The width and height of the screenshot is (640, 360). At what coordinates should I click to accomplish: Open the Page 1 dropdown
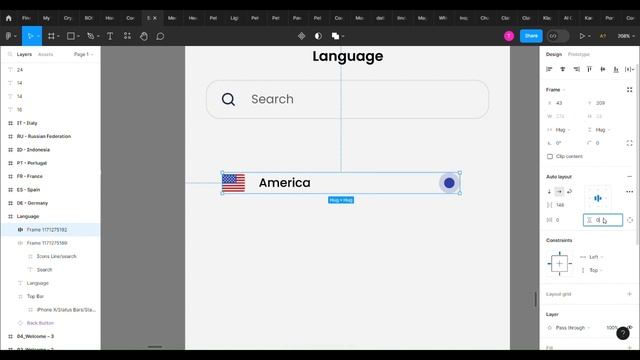pos(84,54)
